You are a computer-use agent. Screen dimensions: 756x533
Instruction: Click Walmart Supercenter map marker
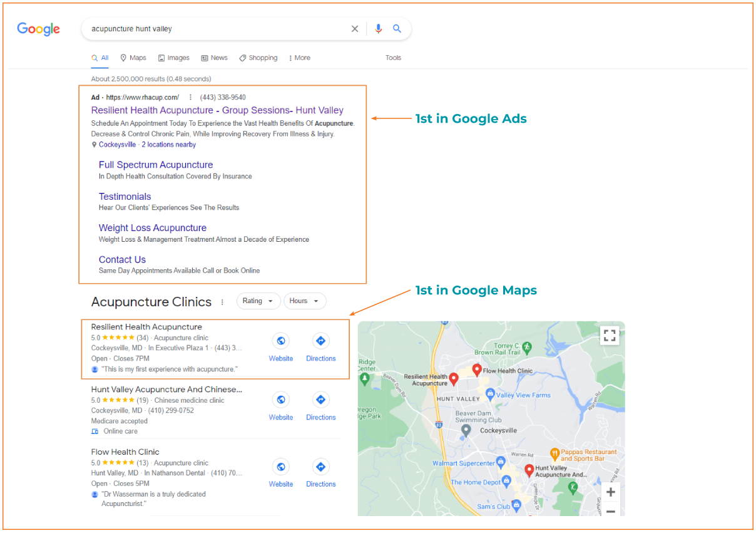pyautogui.click(x=500, y=463)
